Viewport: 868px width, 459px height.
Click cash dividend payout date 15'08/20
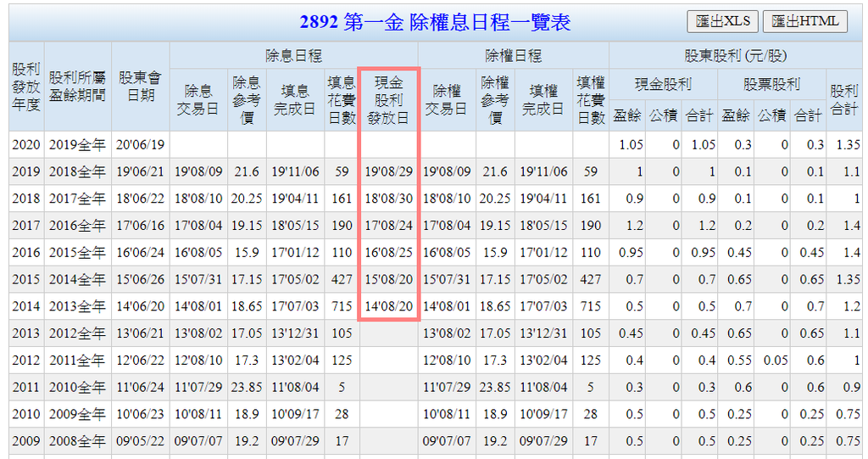coord(388,279)
